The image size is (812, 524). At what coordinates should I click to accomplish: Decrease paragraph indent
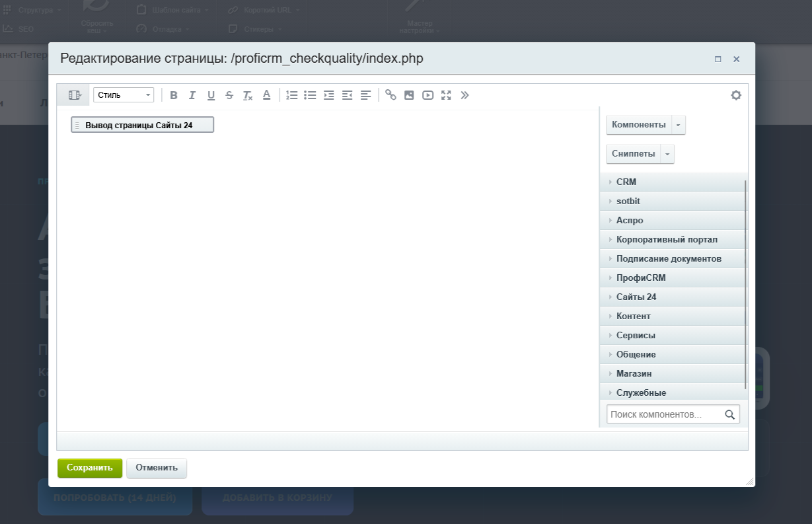click(347, 95)
